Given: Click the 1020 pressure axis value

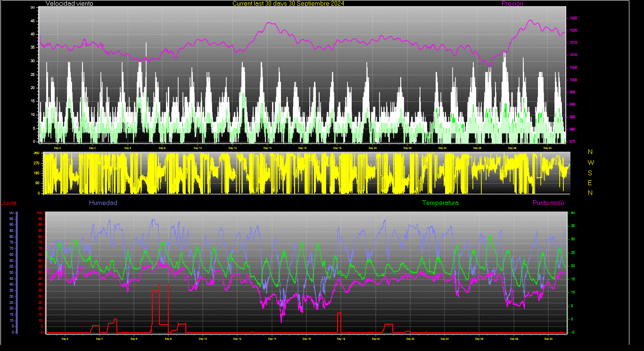Looking at the screenshot, I should click(x=573, y=30).
